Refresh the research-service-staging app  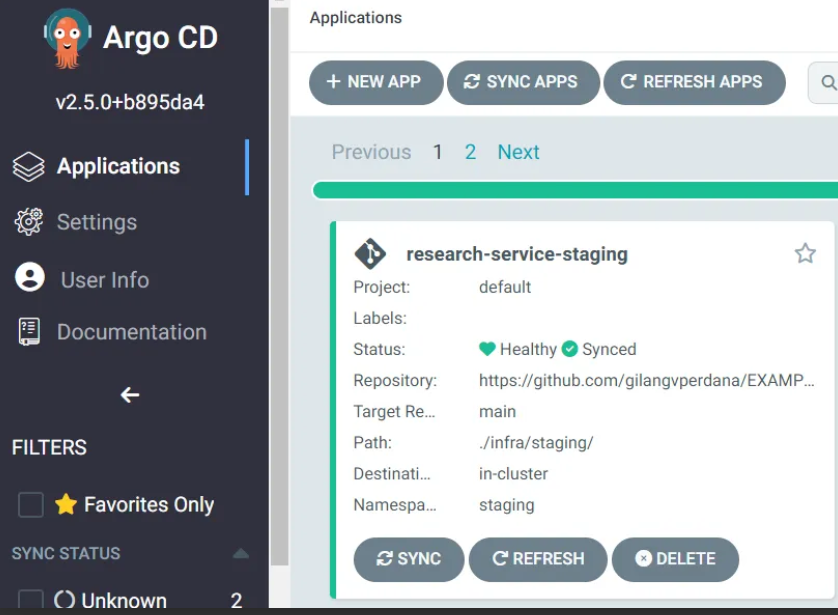pos(538,559)
